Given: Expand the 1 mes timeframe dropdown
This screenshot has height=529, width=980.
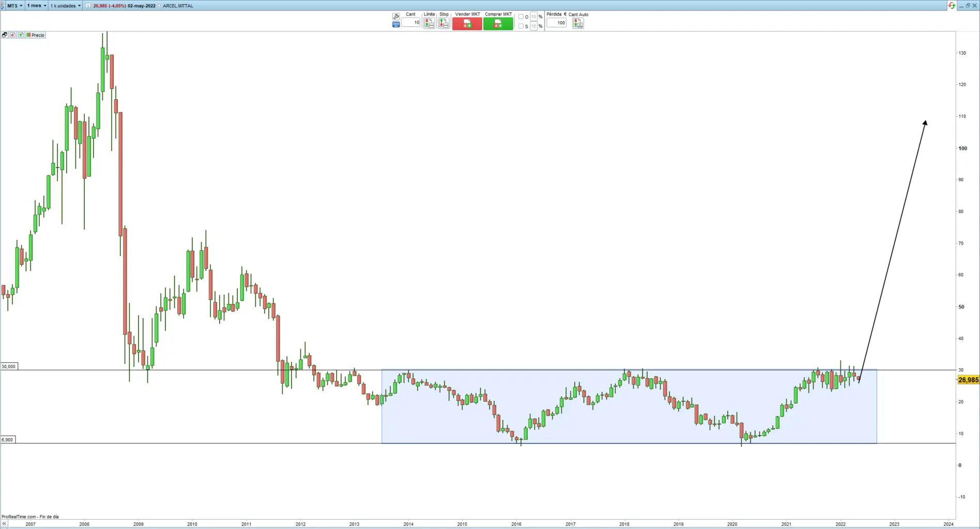Looking at the screenshot, I should [x=37, y=6].
